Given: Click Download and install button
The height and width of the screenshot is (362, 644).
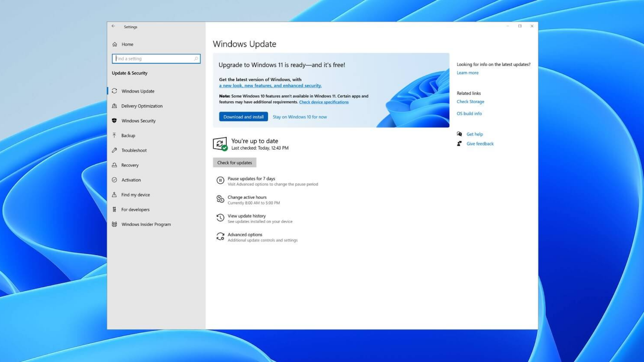Looking at the screenshot, I should (244, 117).
